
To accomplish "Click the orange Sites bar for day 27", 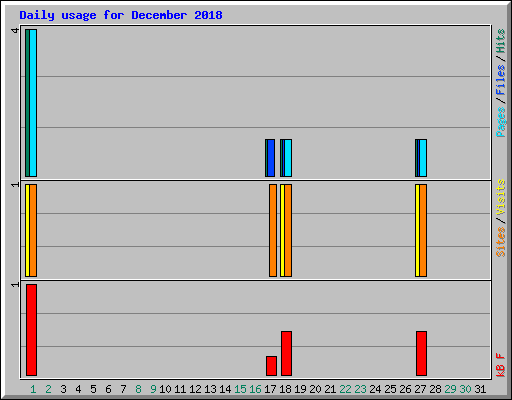I will tap(423, 230).
